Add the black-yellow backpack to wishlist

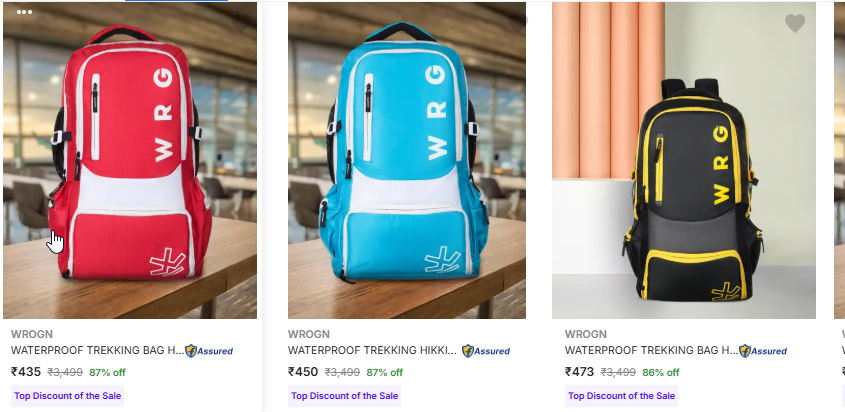click(x=794, y=23)
